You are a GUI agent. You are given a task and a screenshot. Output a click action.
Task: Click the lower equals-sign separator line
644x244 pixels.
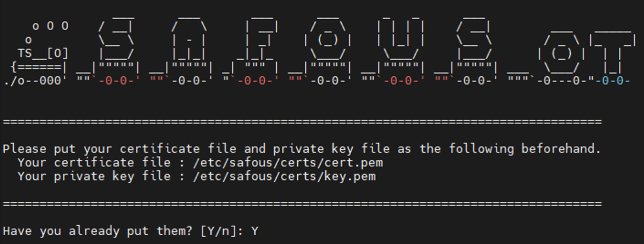click(x=302, y=204)
